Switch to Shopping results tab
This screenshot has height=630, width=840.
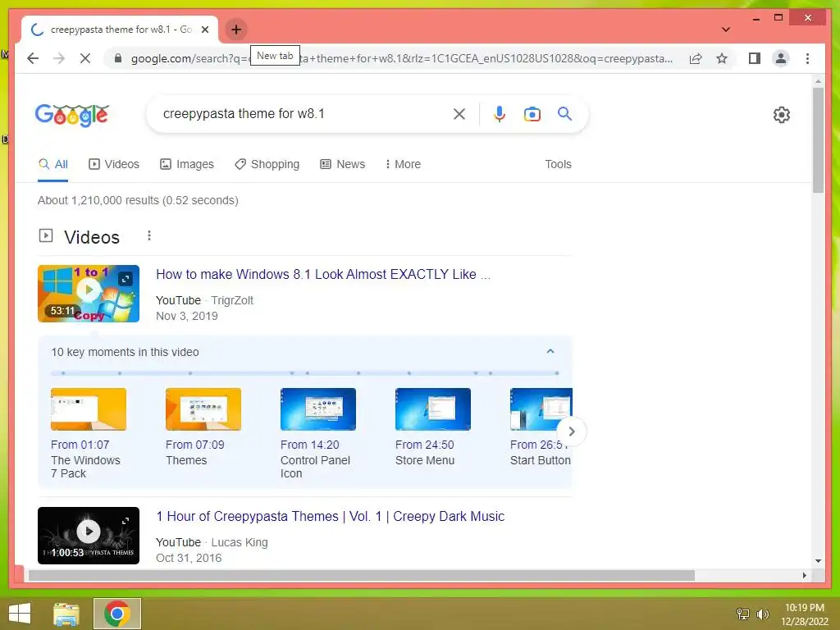point(267,164)
